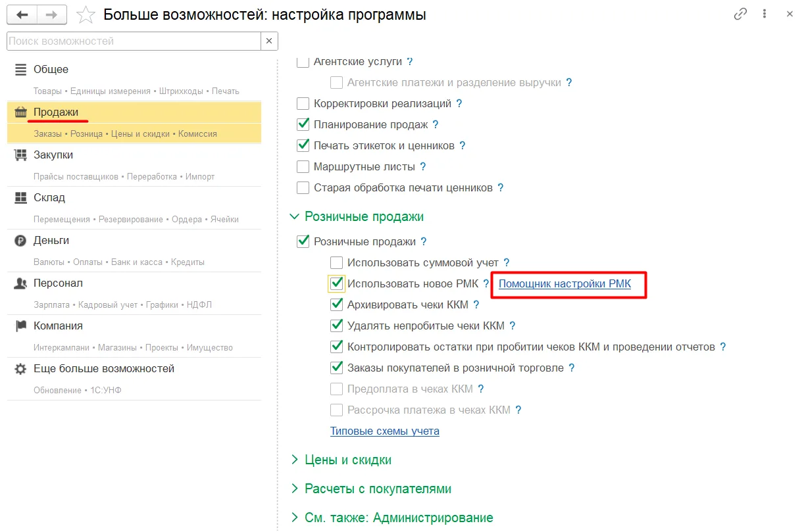Uncheck Архивировать чеки ККМ
The image size is (804, 532).
point(337,304)
